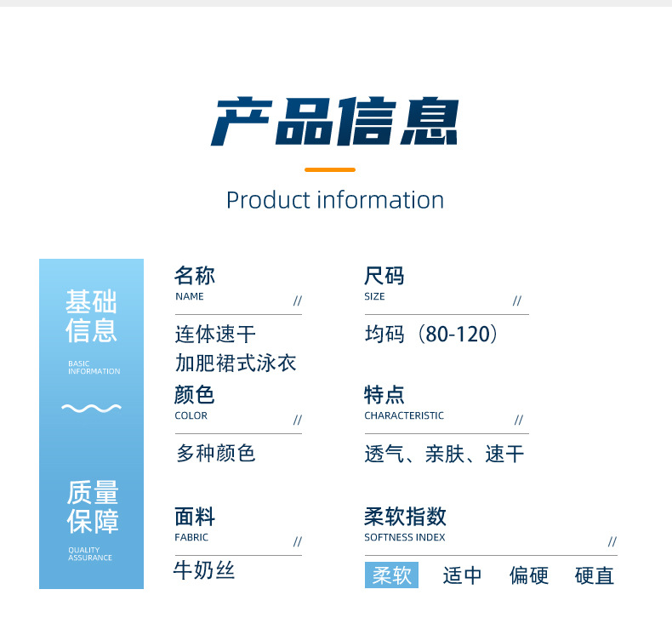Click the 加肥裙式泳衣 name value line
Viewport: 672px width, 618px height.
[x=236, y=363]
